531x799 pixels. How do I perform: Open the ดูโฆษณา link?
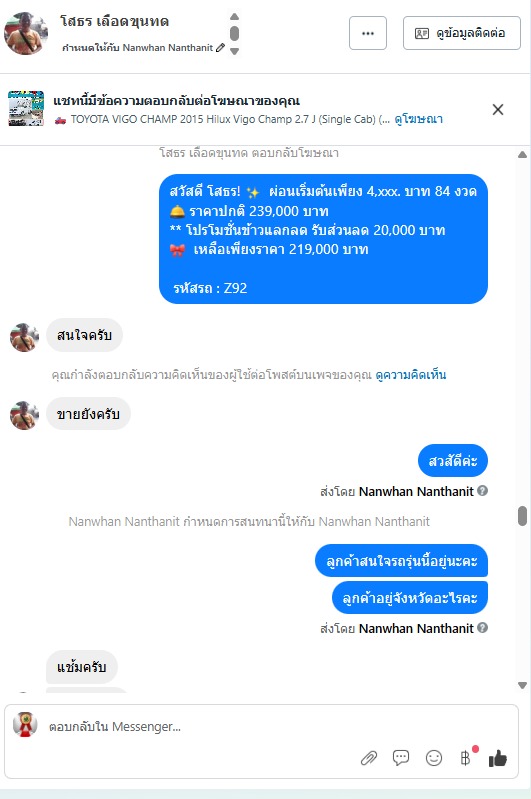(x=418, y=119)
